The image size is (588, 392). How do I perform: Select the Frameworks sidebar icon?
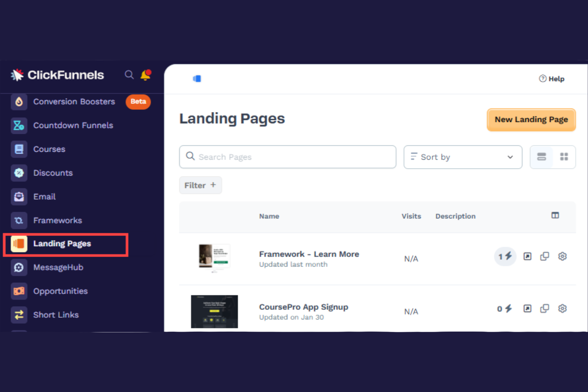(x=19, y=220)
